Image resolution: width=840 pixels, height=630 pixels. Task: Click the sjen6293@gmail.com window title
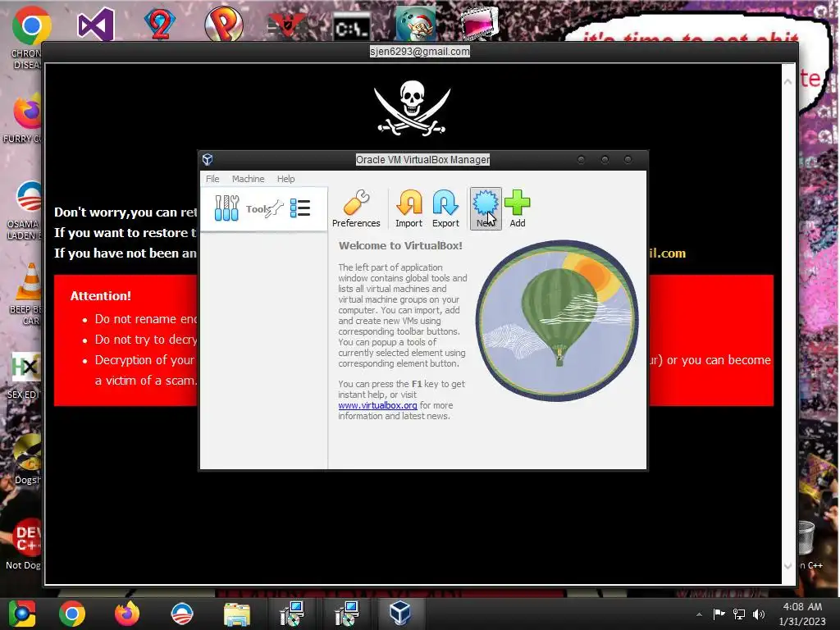click(x=419, y=52)
